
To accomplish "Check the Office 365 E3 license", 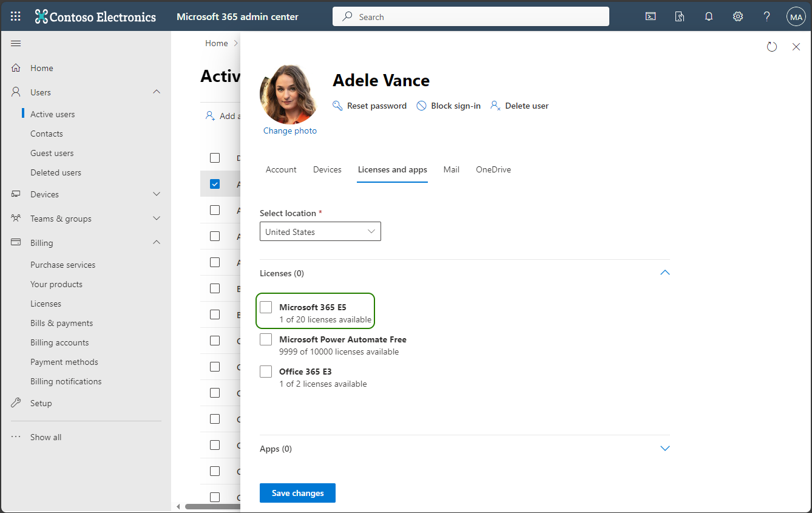I will 266,372.
